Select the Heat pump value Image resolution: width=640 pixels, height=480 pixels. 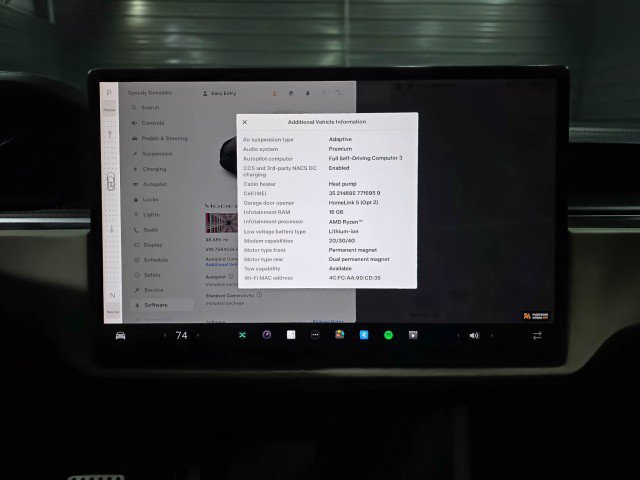342,184
